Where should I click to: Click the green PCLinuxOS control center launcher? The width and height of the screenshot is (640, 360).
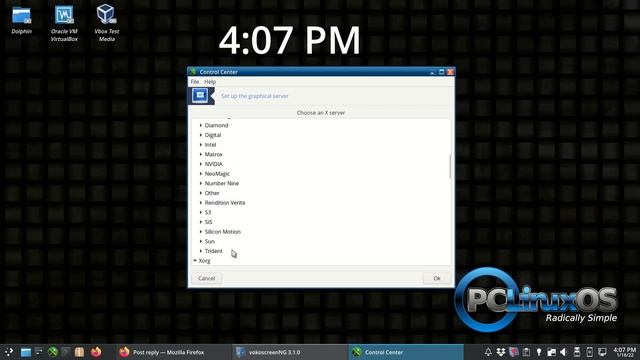click(x=53, y=352)
